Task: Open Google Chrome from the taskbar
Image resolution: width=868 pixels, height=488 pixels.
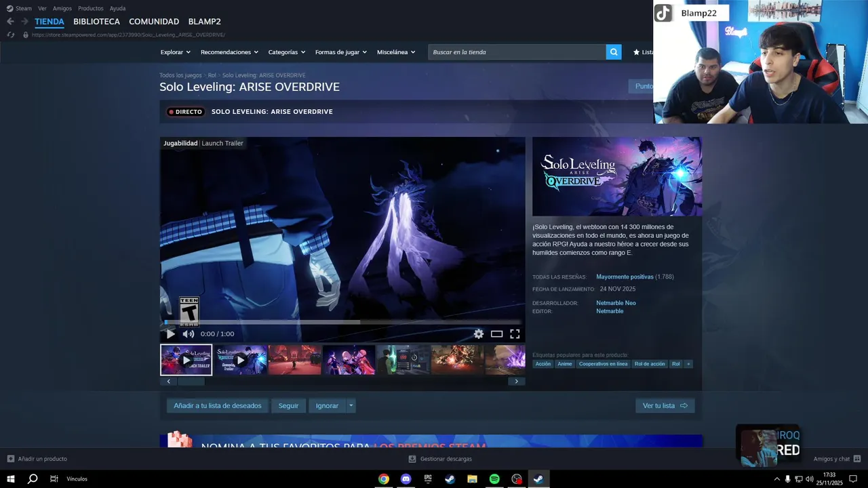Action: coord(384,479)
